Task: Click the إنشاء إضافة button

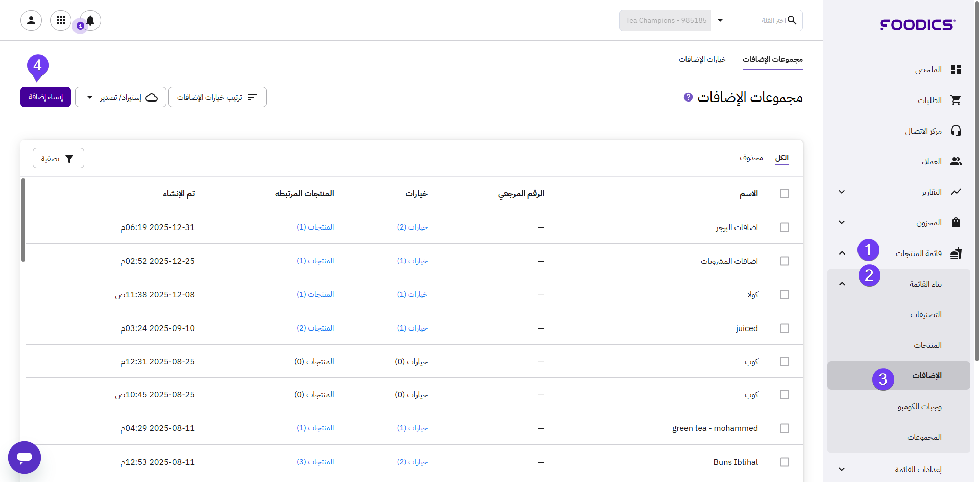Action: [x=45, y=97]
